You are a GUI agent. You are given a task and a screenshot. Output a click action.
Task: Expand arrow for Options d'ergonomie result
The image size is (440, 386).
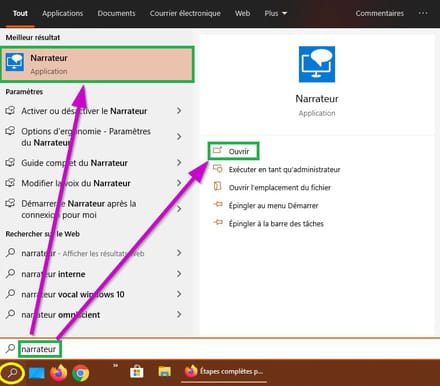179,137
